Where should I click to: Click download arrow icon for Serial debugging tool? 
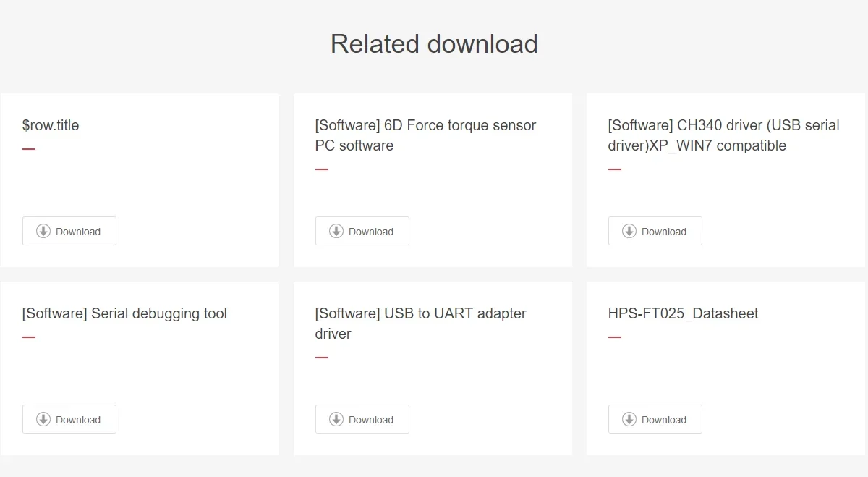tap(43, 419)
